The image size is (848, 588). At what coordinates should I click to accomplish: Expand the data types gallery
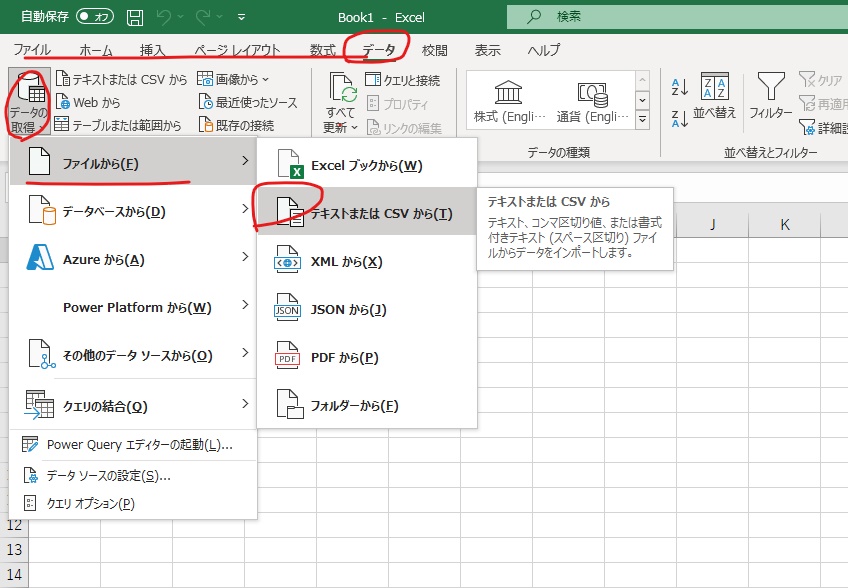point(642,119)
